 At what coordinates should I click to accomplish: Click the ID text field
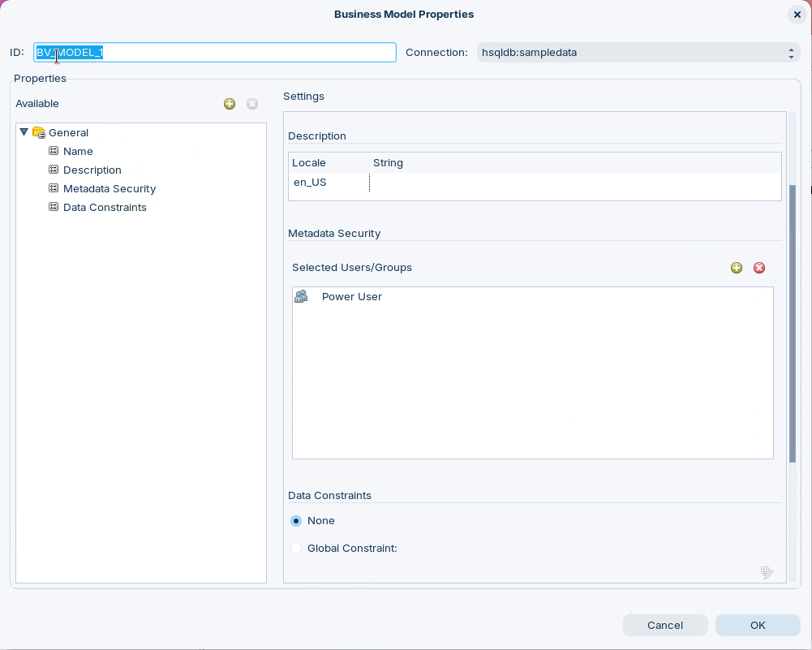pos(215,53)
